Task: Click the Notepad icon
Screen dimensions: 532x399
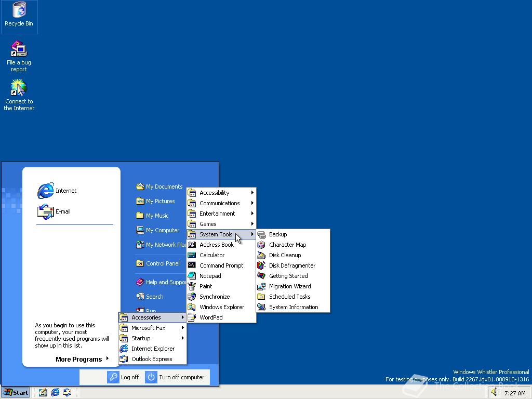Action: [192, 276]
